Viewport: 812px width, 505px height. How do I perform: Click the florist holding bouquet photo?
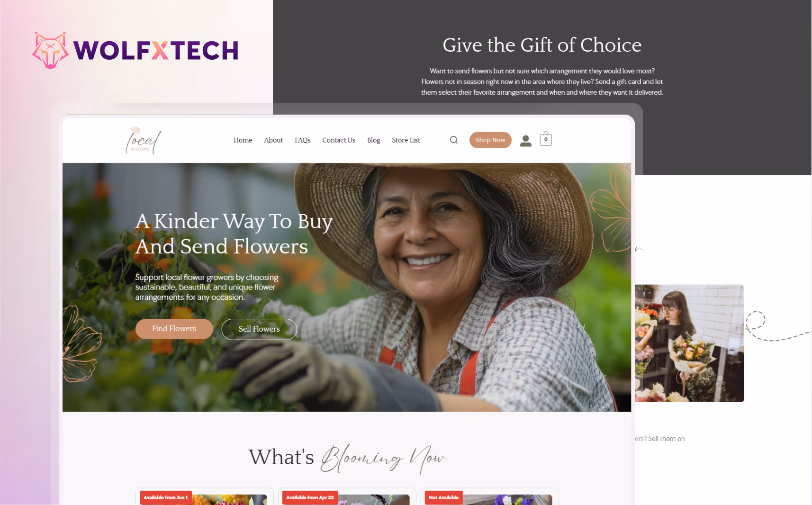(x=689, y=343)
